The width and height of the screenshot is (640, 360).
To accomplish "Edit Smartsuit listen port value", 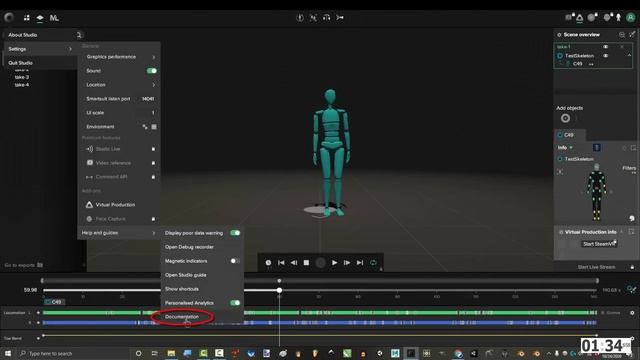I will (x=148, y=99).
